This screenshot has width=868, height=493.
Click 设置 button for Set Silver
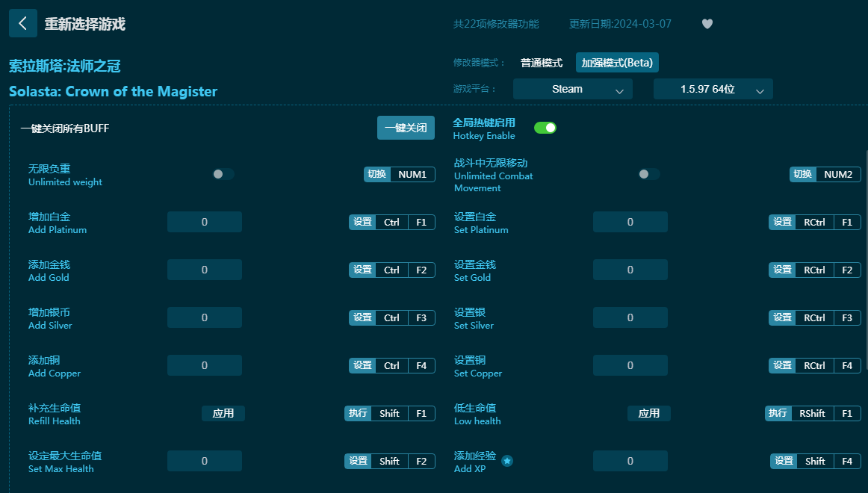coord(782,317)
